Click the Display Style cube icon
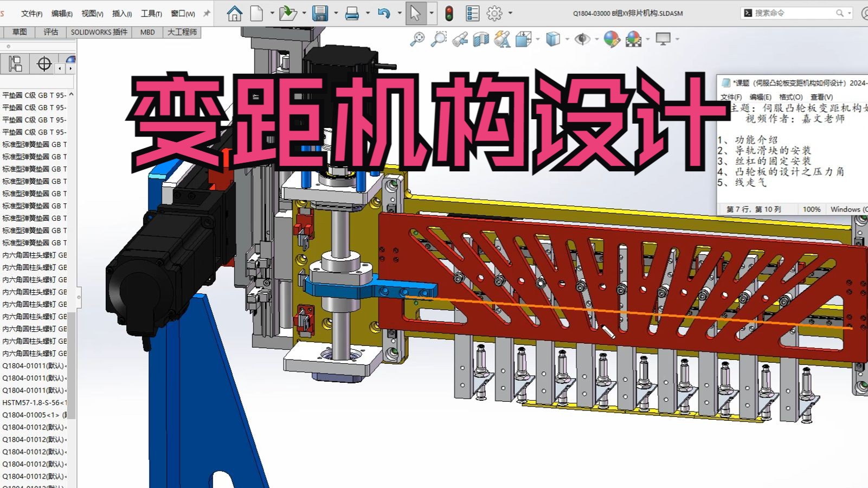This screenshot has width=868, height=488. click(552, 39)
